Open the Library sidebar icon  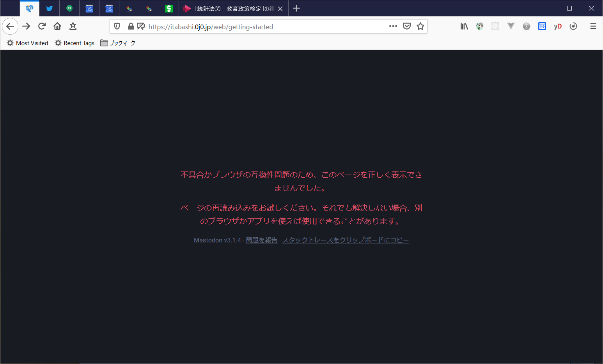click(464, 26)
